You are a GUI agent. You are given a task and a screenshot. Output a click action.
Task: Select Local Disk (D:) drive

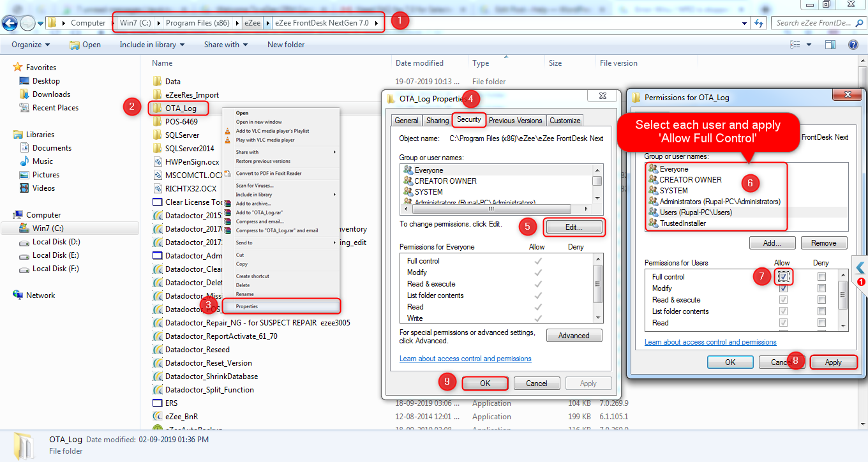(56, 242)
